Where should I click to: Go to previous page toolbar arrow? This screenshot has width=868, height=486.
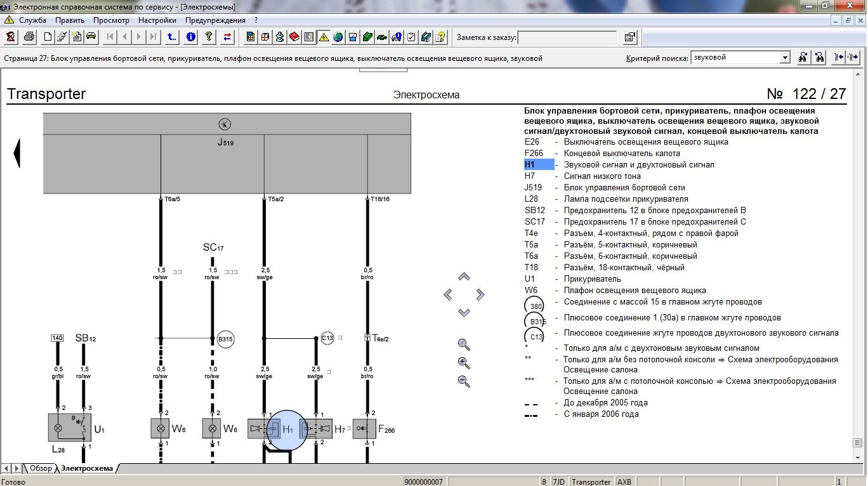pyautogui.click(x=125, y=37)
